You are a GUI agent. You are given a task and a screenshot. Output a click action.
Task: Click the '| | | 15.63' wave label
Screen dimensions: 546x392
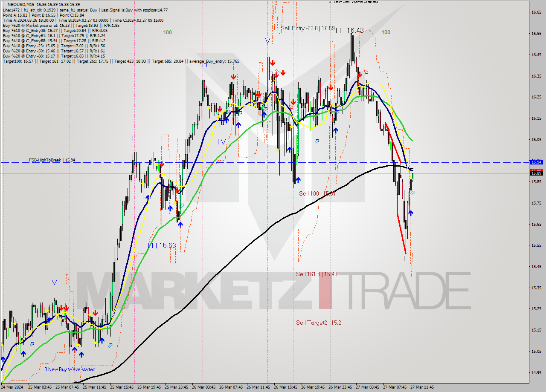(162, 245)
